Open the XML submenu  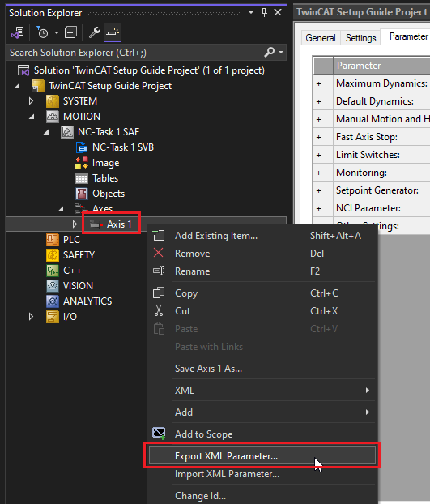262,391
